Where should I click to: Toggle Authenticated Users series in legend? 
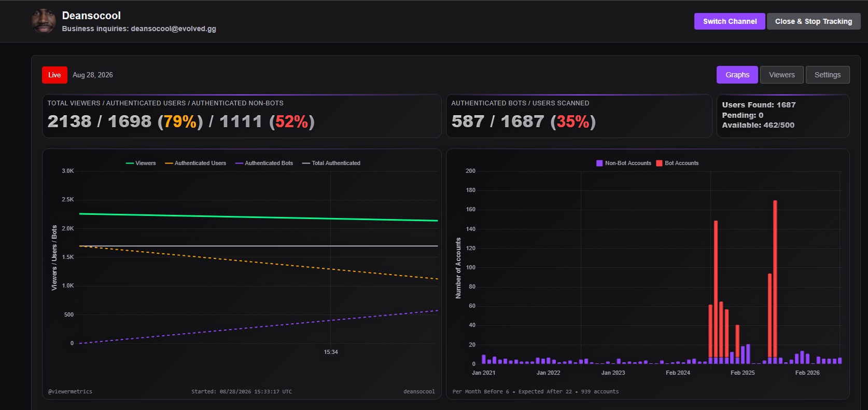[x=195, y=163]
